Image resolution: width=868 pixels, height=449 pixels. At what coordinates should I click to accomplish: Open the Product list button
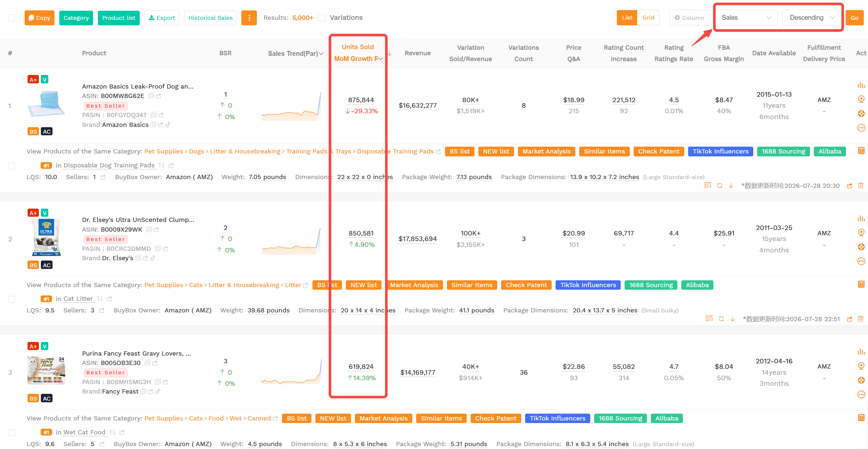(x=119, y=18)
